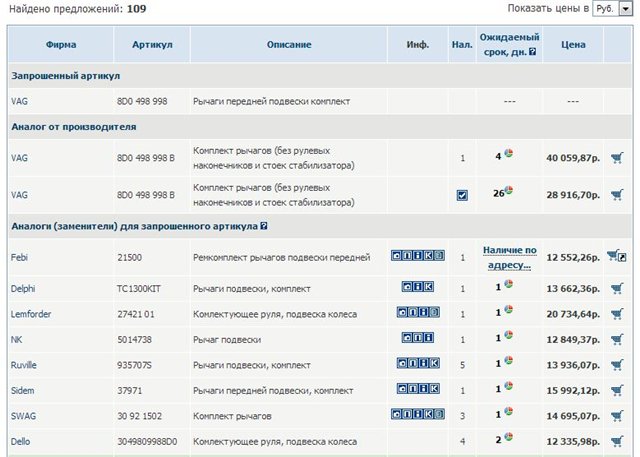640x457 pixels.
Task: Click the K icon in Delphi row
Action: pos(429,286)
